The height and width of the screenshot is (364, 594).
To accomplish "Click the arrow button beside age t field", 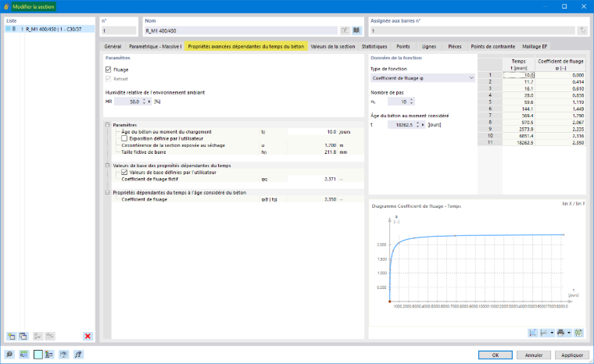I will 423,125.
